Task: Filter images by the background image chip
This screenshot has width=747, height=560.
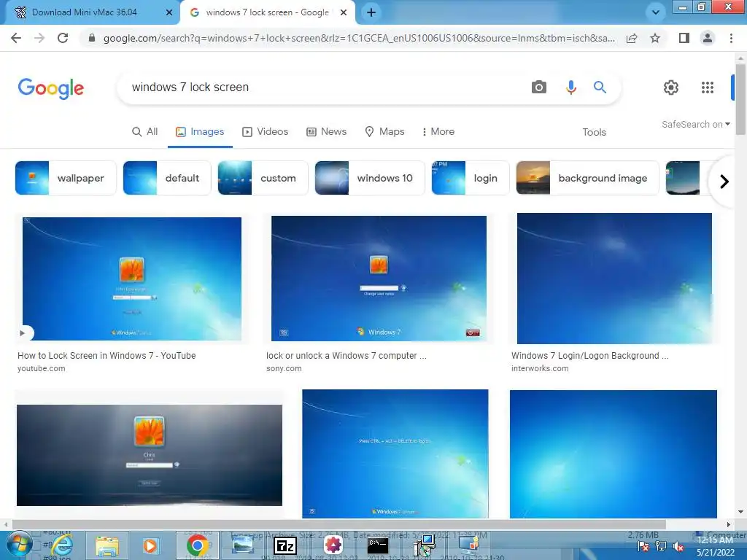Action: (x=587, y=178)
